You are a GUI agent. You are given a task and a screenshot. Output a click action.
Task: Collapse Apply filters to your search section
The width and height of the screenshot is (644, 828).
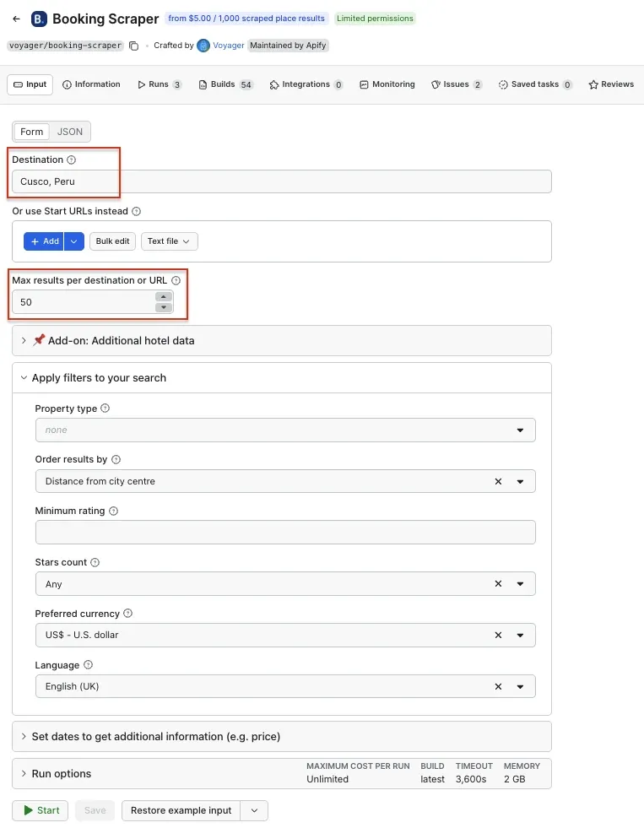click(281, 377)
